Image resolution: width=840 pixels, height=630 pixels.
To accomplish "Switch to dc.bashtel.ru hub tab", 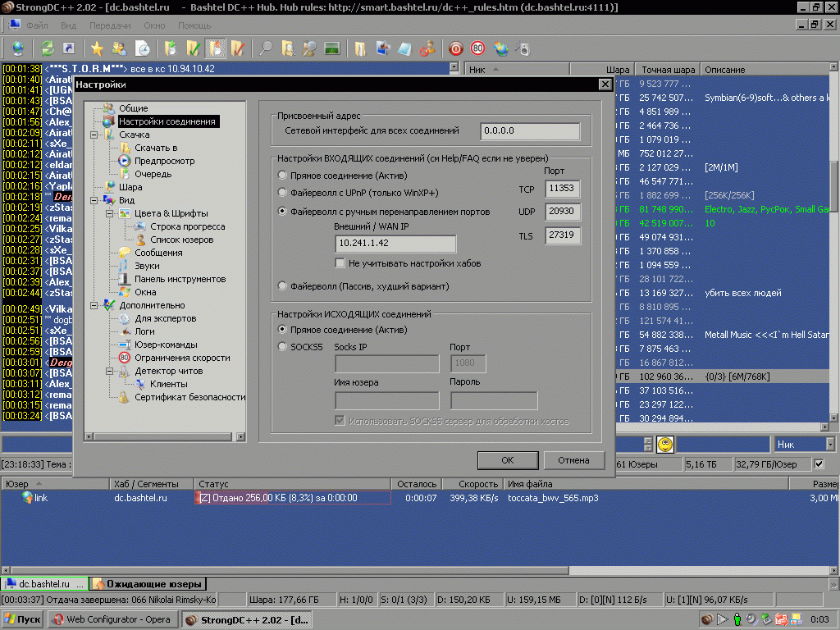I will (x=44, y=584).
